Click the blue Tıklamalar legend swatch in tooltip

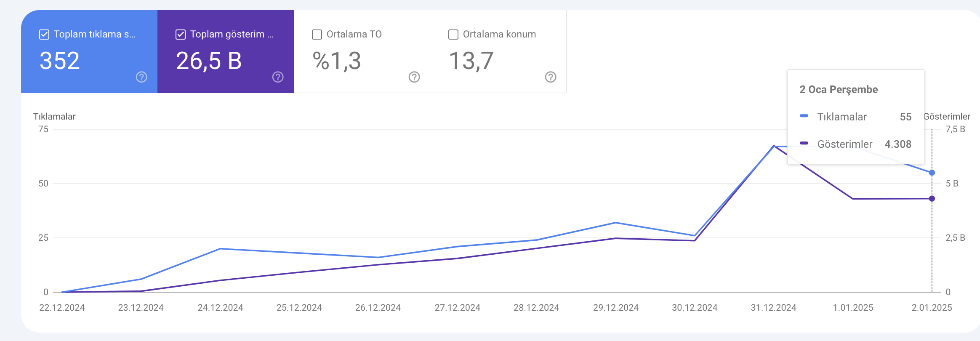[804, 116]
